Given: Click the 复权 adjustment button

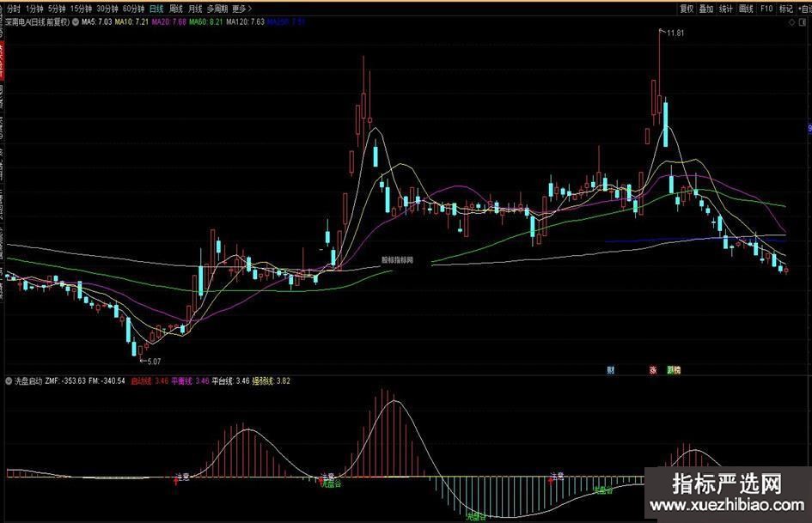Looking at the screenshot, I should click(x=687, y=9).
